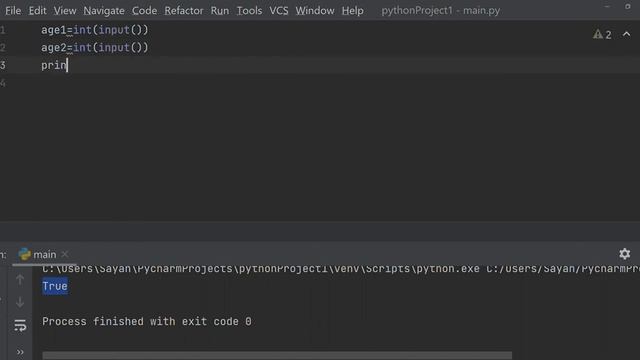This screenshot has height=360, width=640.
Task: Collapse the inspection widget with up chevron
Action: (x=627, y=34)
